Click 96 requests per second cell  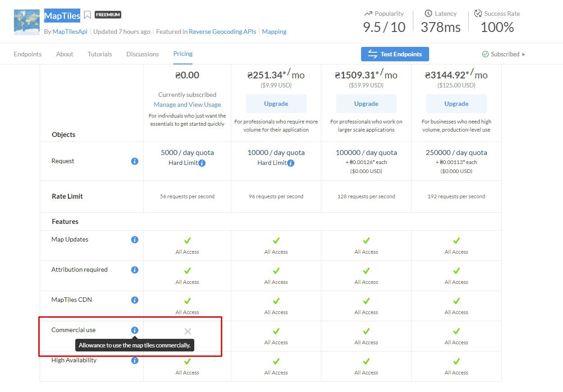pyautogui.click(x=276, y=196)
